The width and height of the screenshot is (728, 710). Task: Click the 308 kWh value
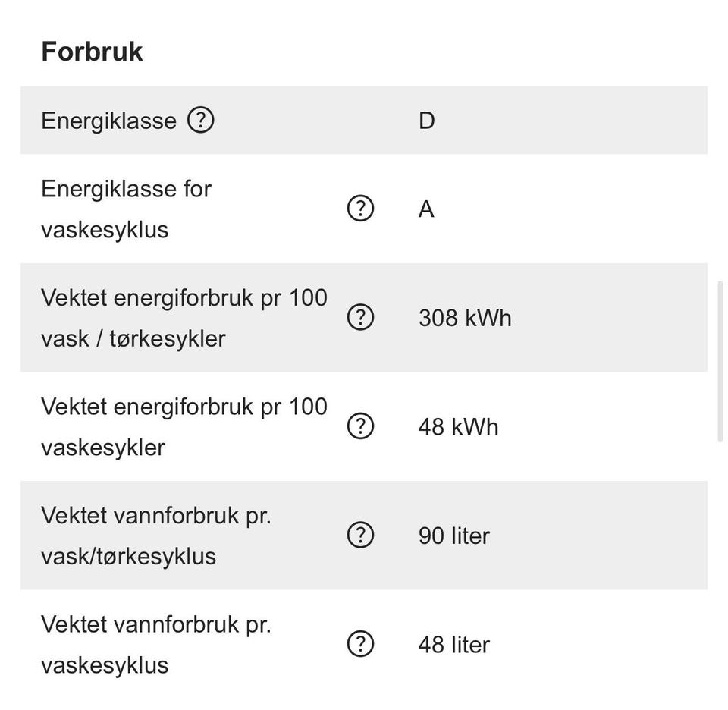[464, 318]
